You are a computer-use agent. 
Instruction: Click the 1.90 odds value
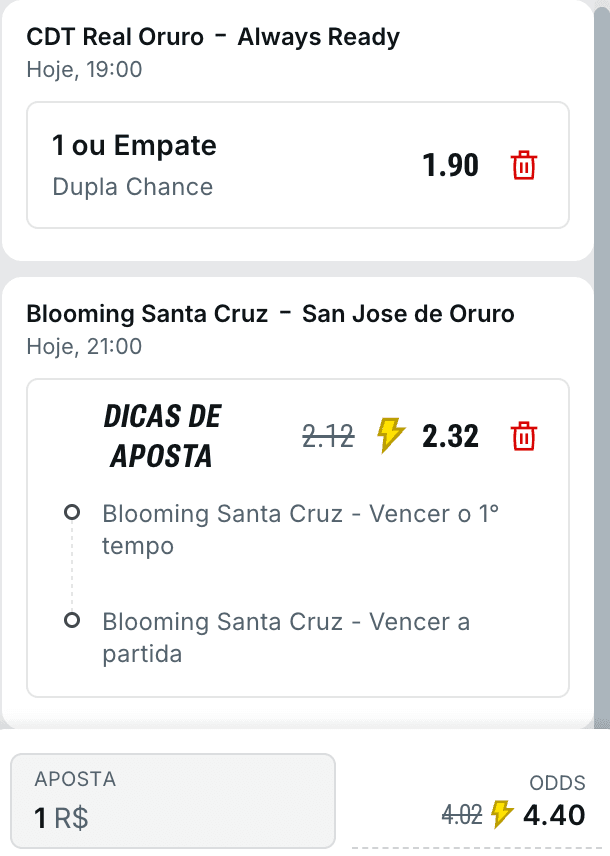click(x=451, y=165)
